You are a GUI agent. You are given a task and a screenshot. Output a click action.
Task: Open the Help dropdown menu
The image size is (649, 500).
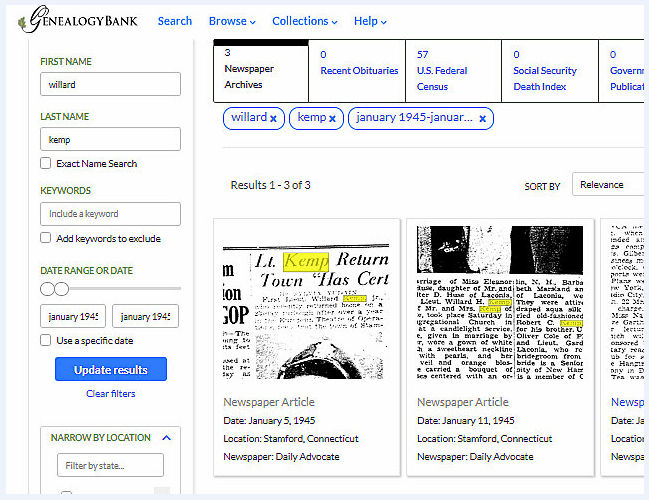(370, 21)
